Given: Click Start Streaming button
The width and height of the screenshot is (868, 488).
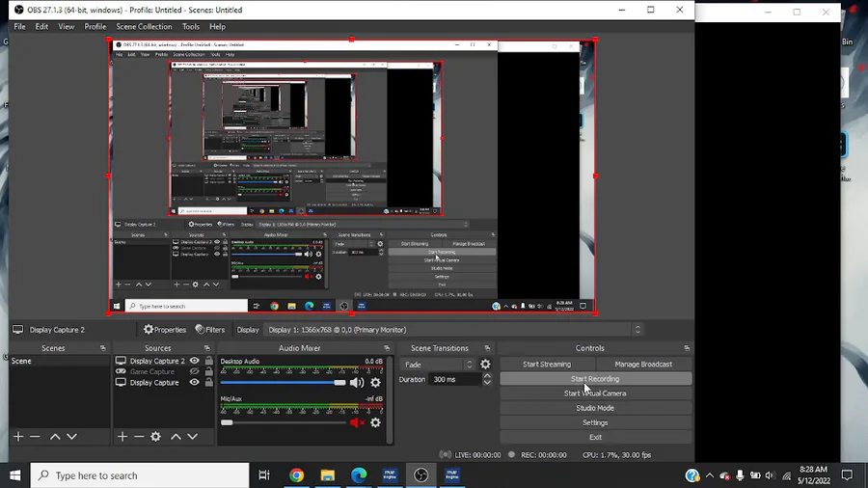Looking at the screenshot, I should coord(547,364).
